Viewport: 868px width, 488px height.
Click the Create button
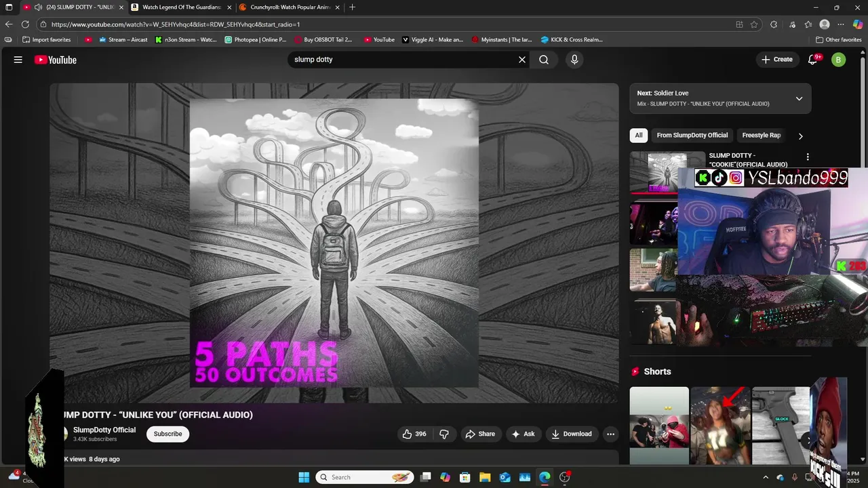(x=776, y=60)
